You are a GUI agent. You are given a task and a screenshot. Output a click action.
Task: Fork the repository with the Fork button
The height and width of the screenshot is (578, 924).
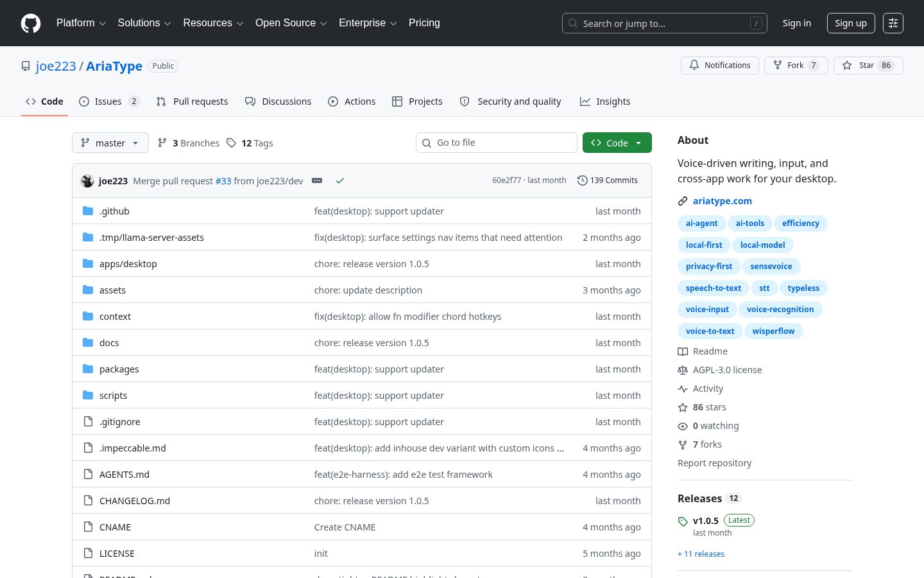coord(796,66)
